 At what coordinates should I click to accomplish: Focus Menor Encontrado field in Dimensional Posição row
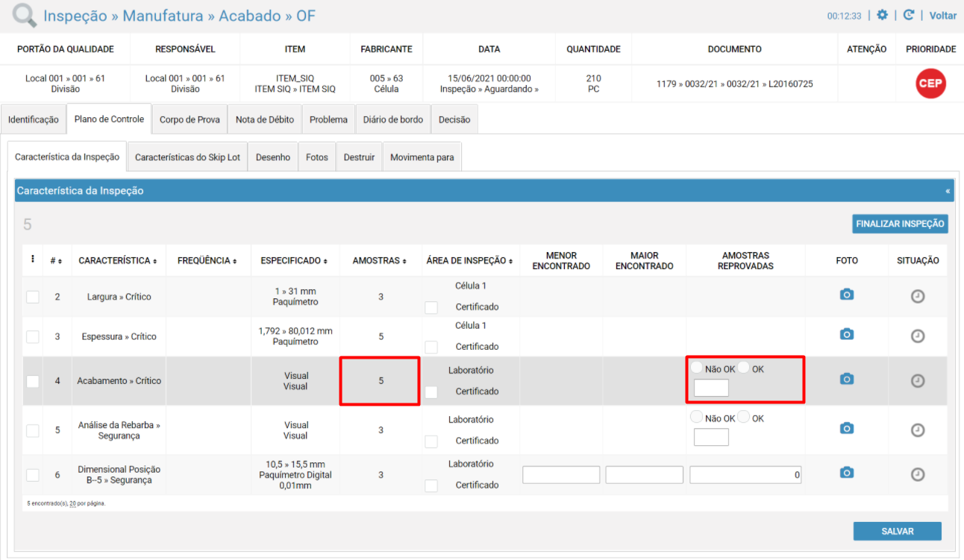(561, 475)
